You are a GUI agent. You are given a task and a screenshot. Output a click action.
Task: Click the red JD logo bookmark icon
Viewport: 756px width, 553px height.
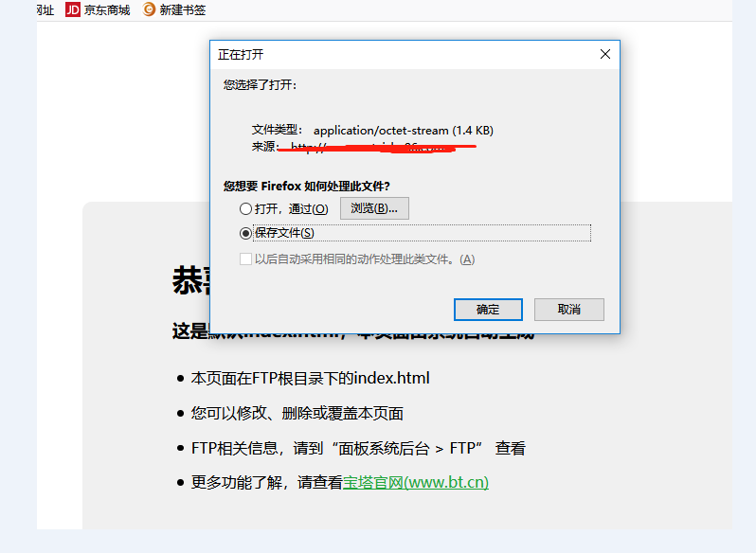(x=72, y=9)
